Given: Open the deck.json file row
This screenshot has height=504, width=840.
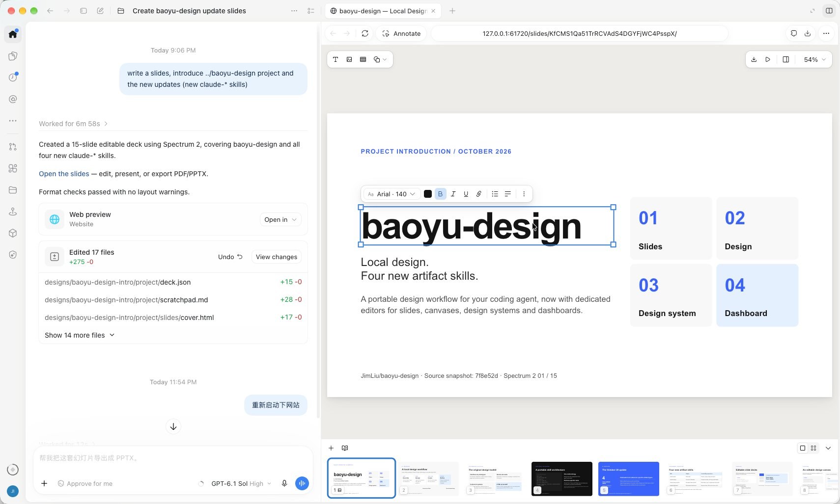Looking at the screenshot, I should click(173, 282).
